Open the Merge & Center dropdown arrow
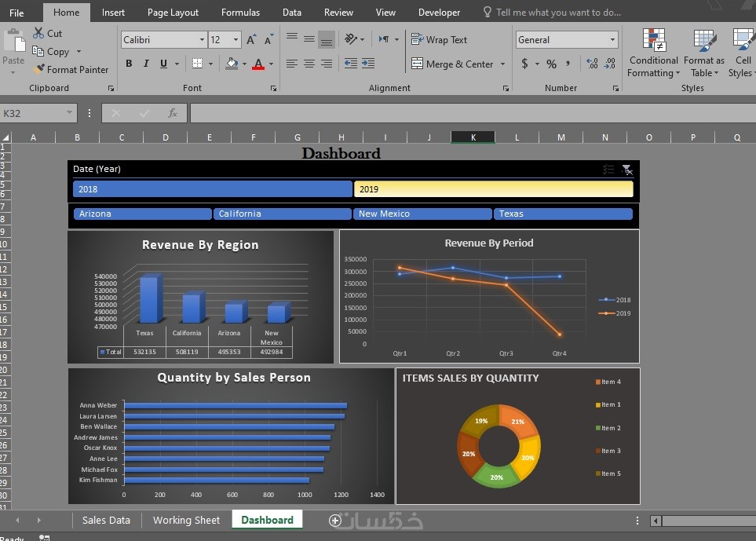 tap(503, 64)
